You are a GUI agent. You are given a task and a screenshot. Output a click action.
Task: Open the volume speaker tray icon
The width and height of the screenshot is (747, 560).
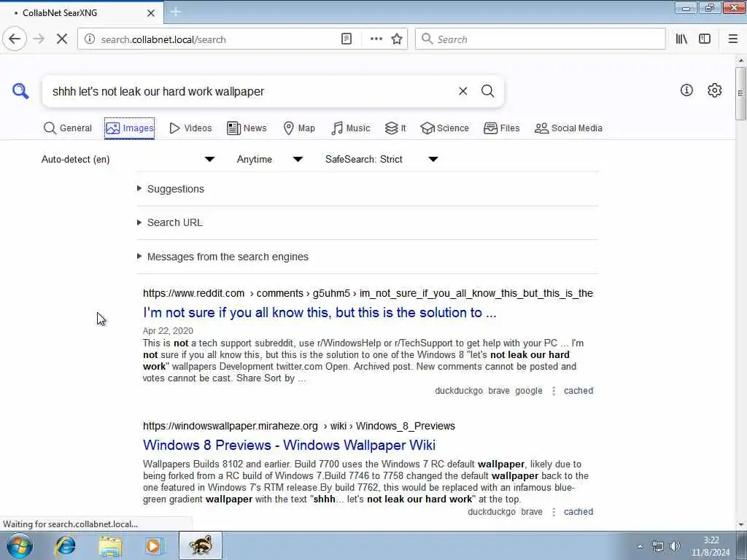[675, 546]
